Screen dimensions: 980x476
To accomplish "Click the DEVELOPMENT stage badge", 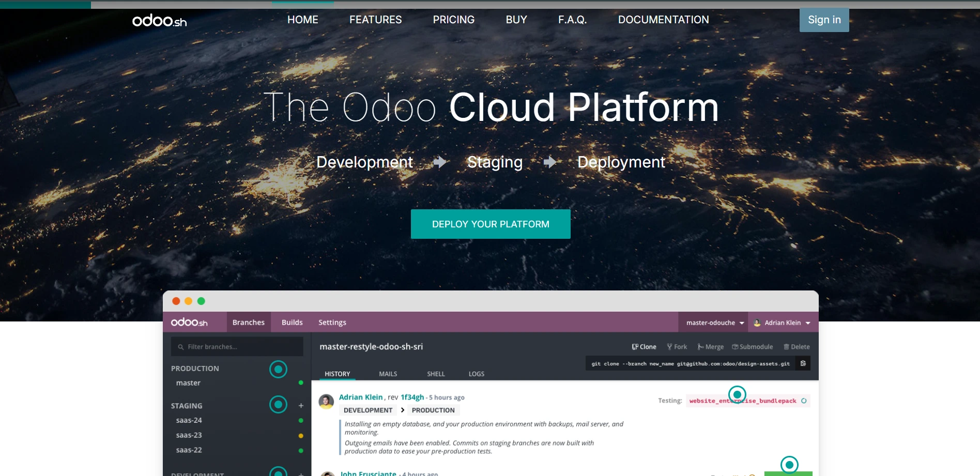I will click(368, 410).
